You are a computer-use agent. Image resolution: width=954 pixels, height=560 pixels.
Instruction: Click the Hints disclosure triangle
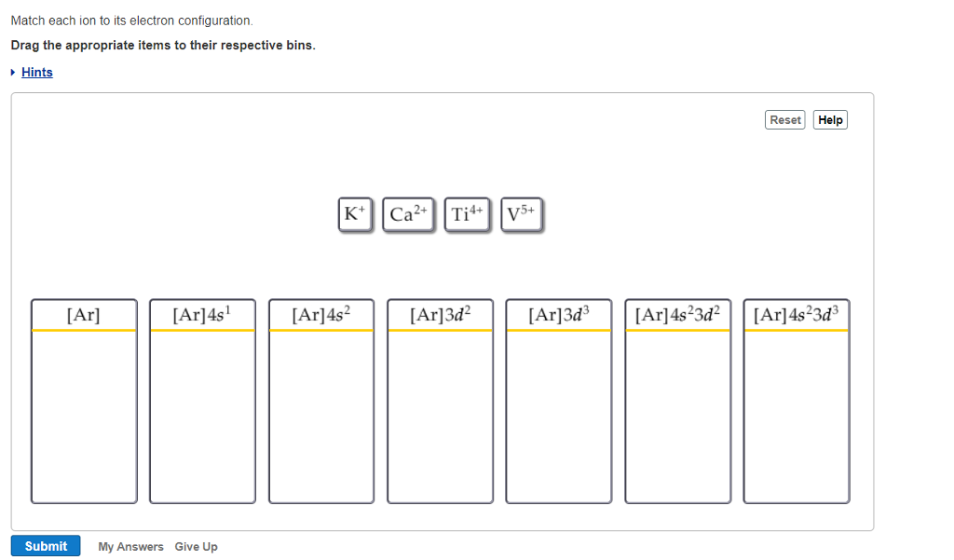click(12, 72)
